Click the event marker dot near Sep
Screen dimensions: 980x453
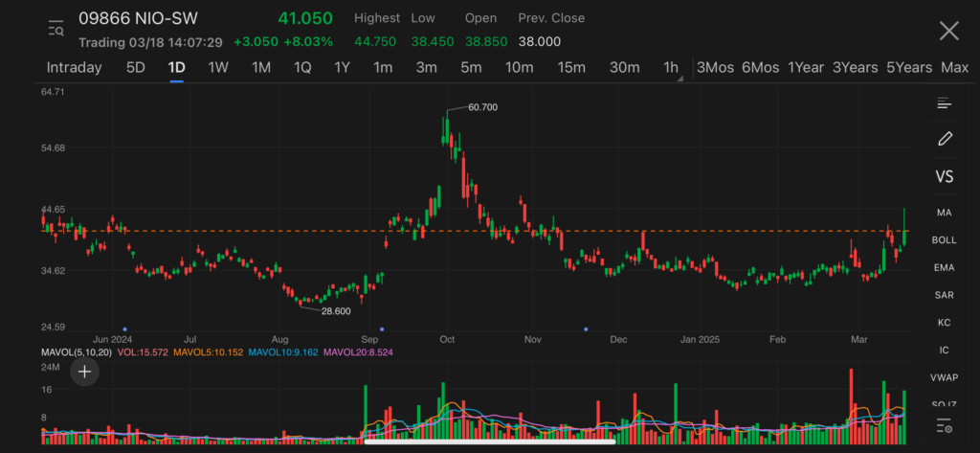point(382,329)
